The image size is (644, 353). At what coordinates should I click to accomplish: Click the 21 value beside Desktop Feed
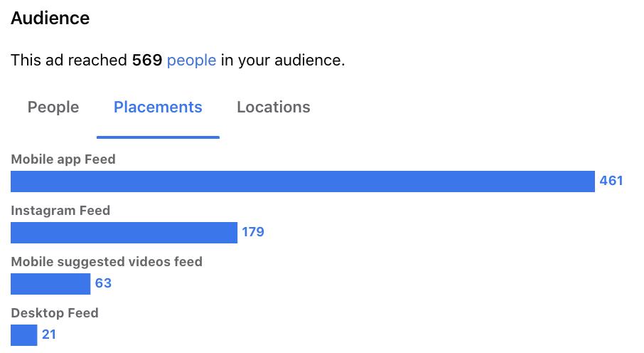click(49, 334)
